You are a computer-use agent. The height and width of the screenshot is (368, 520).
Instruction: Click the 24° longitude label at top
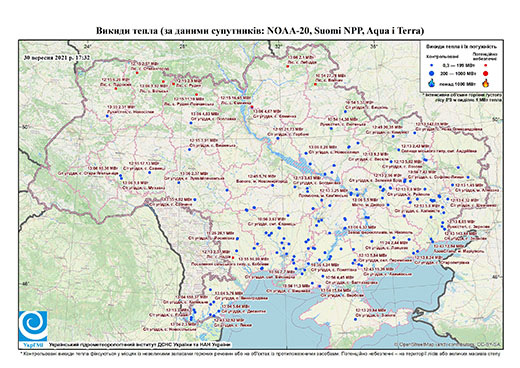[x=87, y=46]
